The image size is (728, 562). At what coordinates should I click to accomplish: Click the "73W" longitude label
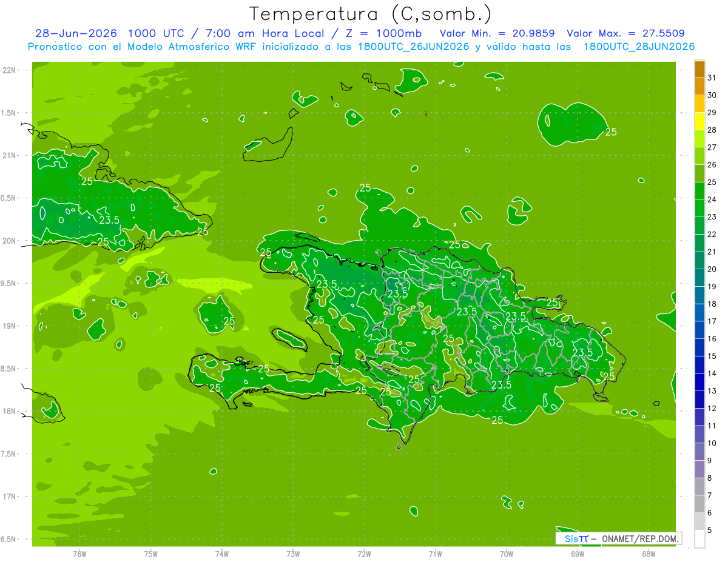(293, 554)
